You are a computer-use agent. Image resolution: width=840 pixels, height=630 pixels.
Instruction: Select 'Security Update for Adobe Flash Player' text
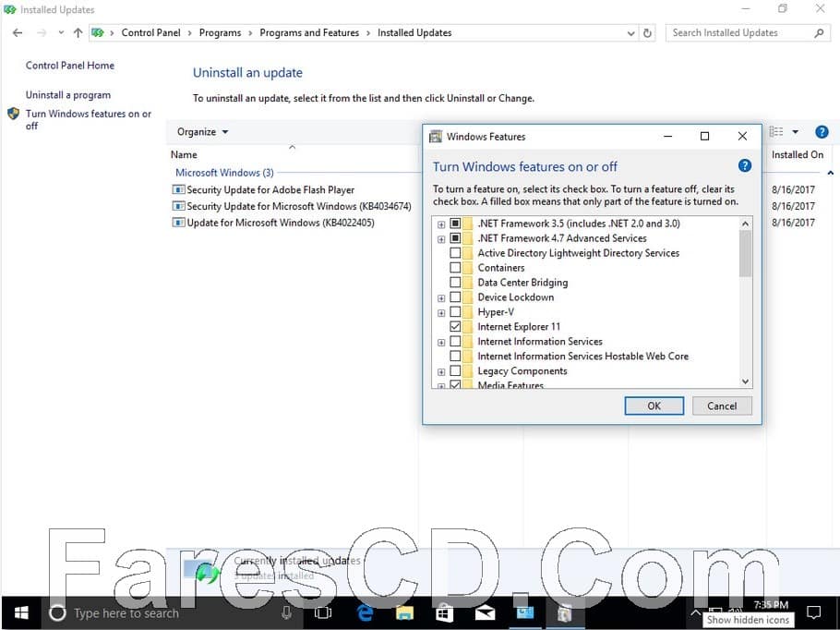pyautogui.click(x=270, y=189)
